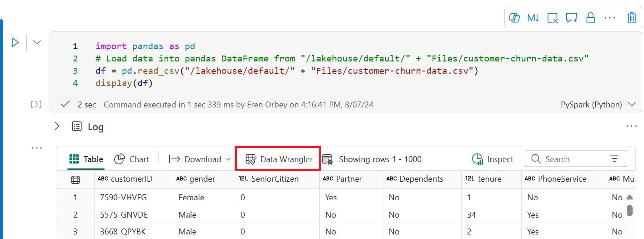The width and height of the screenshot is (644, 239).
Task: Click the row count table icon
Action: 327,159
